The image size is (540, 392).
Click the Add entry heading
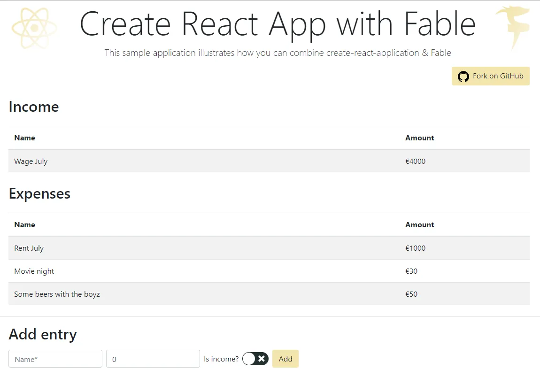[43, 334]
